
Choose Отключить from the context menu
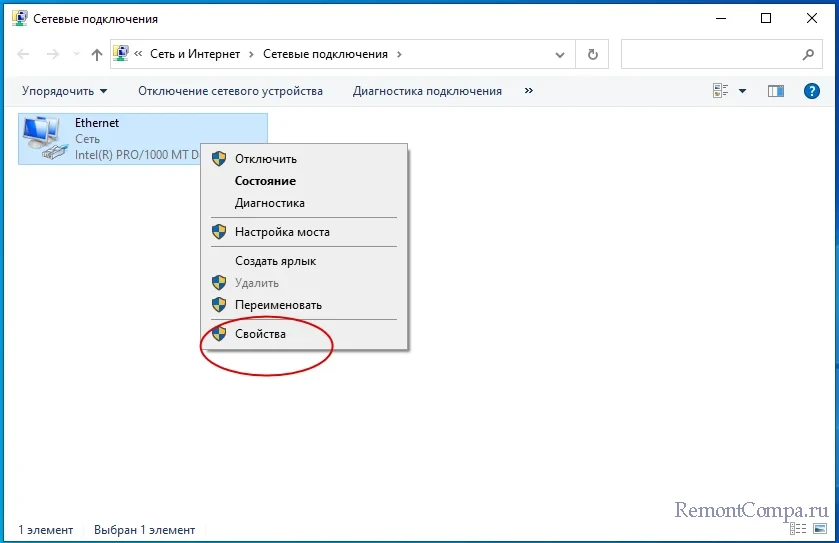[x=265, y=159]
